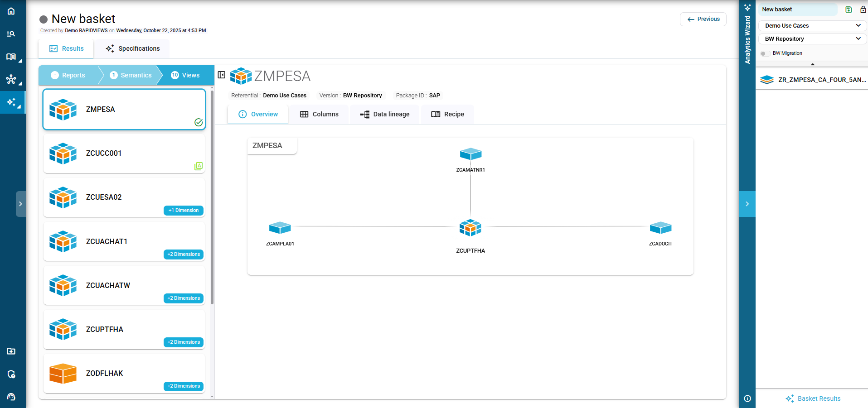Click the ZCADOCIT dimension node
This screenshot has height=408, width=868.
pyautogui.click(x=660, y=228)
